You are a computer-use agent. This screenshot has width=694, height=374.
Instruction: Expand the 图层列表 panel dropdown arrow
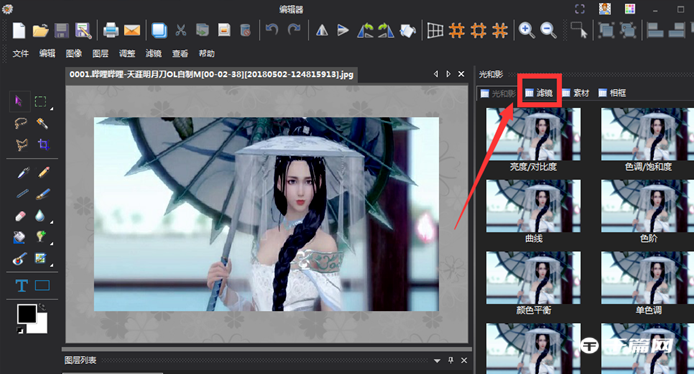tap(437, 361)
